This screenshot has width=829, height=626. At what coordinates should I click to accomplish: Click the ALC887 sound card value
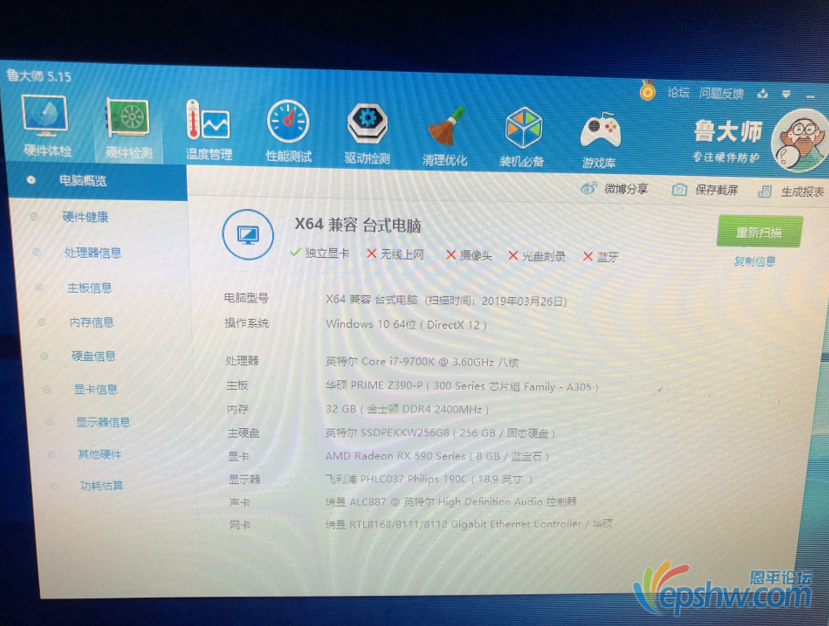pos(451,501)
